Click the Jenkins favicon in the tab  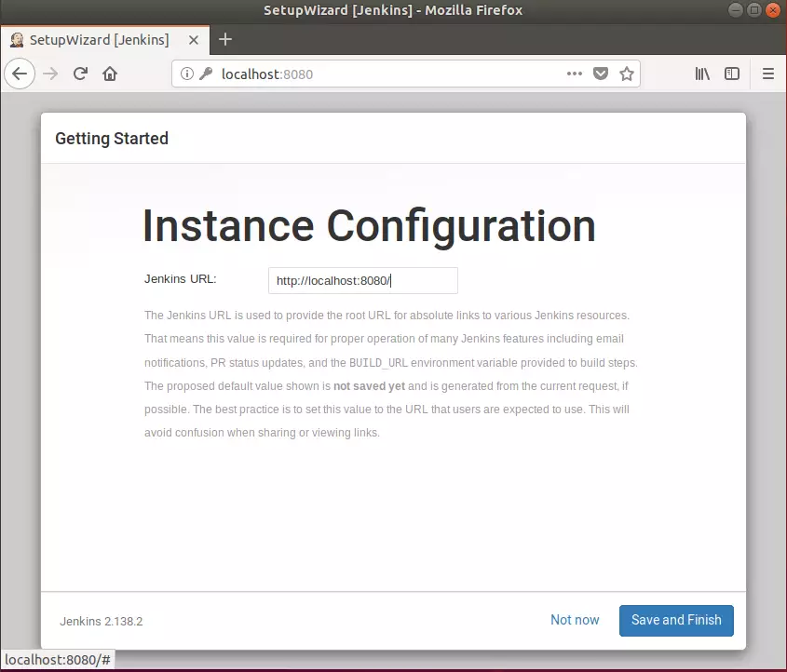[x=17, y=40]
